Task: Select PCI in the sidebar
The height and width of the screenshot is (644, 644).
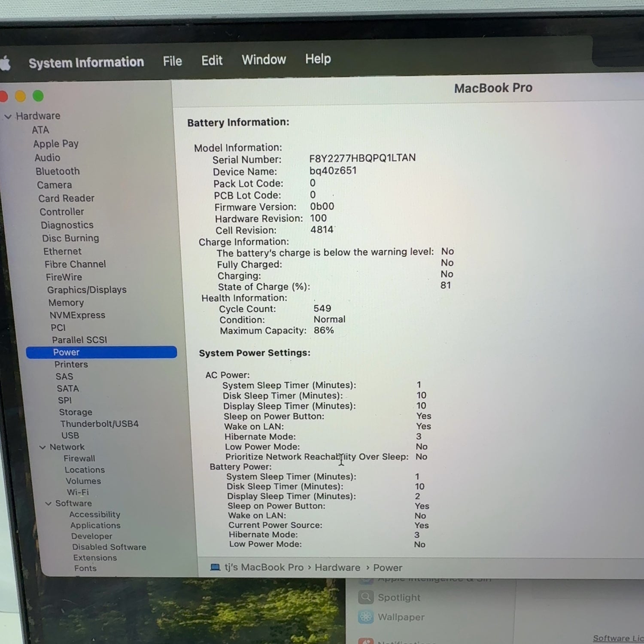Action: tap(58, 328)
